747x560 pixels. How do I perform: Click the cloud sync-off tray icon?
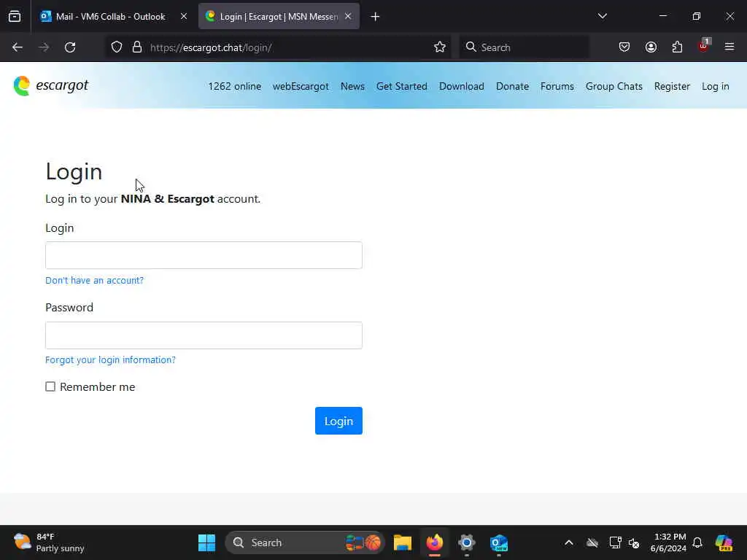tap(592, 542)
